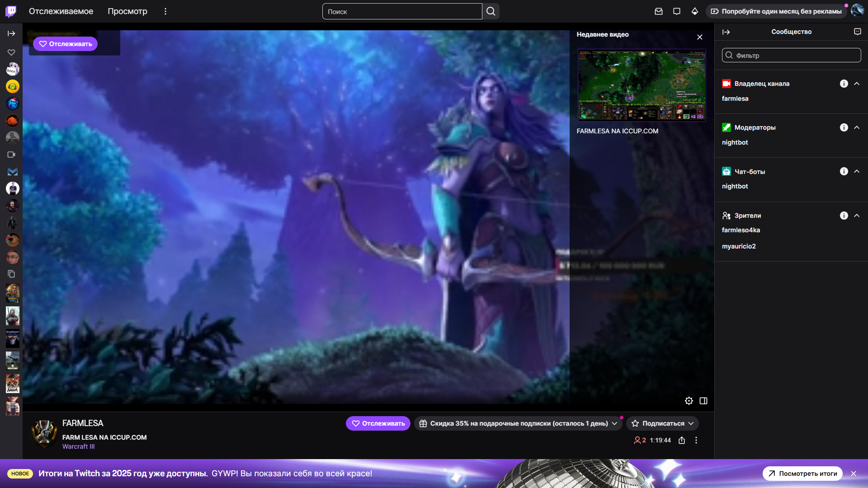
Task: Collapse the Модераторы section chevron
Action: [x=857, y=127]
